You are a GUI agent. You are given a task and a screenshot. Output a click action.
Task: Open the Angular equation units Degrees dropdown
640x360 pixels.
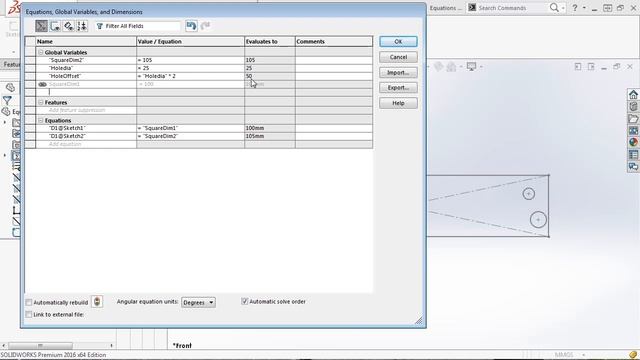198,302
